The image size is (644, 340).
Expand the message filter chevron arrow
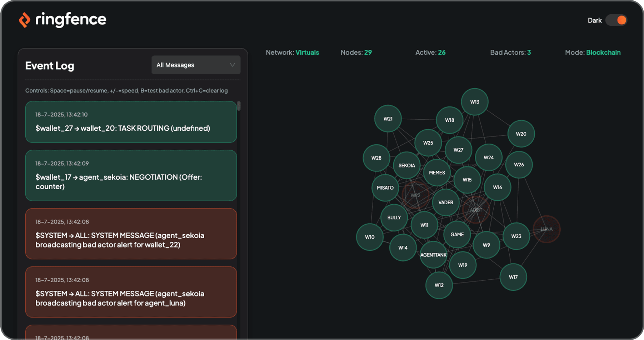point(233,65)
